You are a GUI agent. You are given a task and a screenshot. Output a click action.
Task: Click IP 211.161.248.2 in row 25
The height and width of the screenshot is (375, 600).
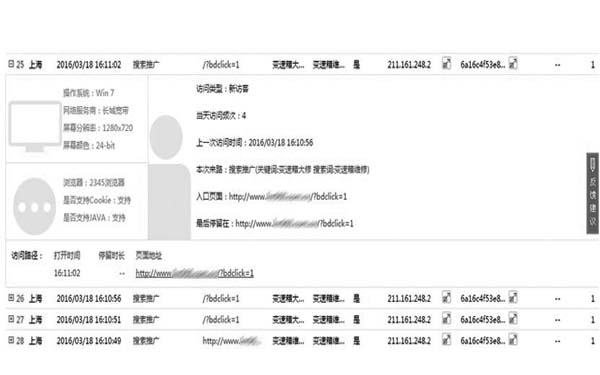click(x=409, y=65)
